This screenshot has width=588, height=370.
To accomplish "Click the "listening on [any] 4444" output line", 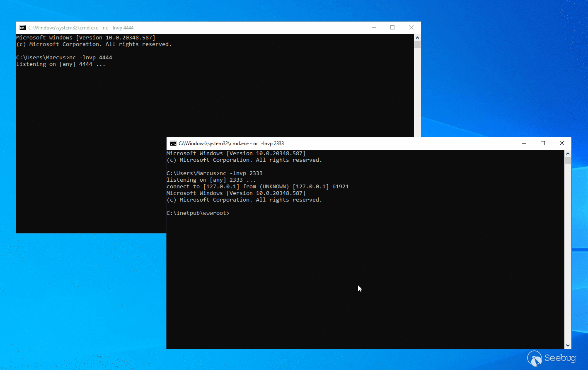I will tap(61, 64).
